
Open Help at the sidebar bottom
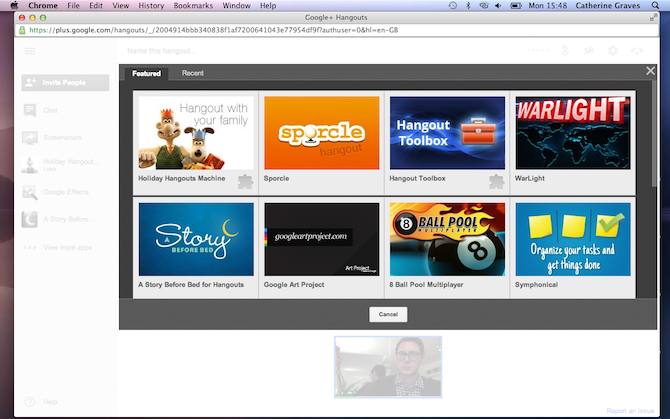[41, 402]
